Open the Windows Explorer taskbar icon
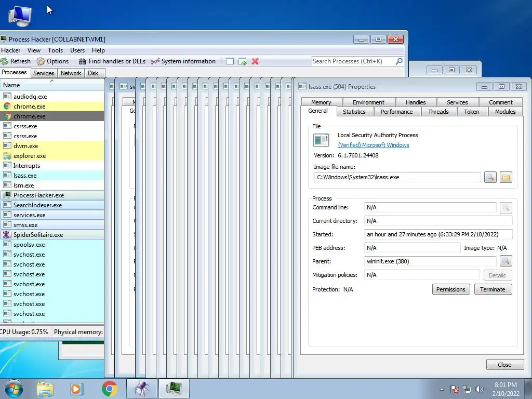Screen dimensions: 532x399 (x=45, y=389)
